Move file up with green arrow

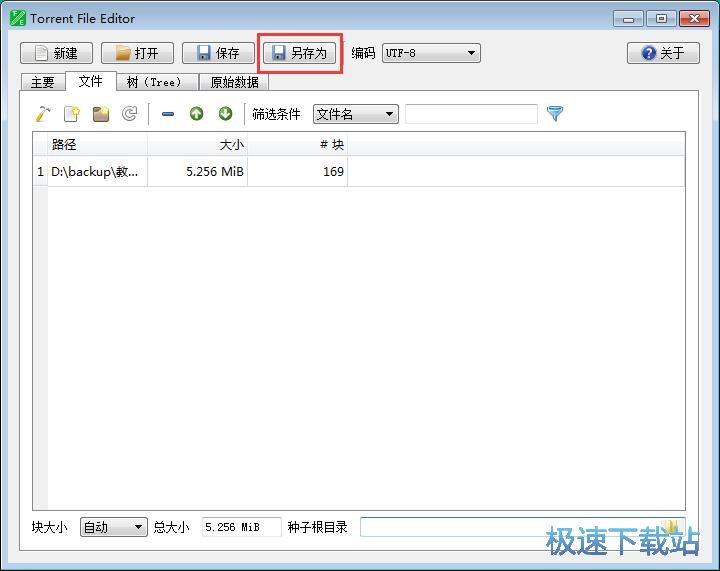(196, 114)
